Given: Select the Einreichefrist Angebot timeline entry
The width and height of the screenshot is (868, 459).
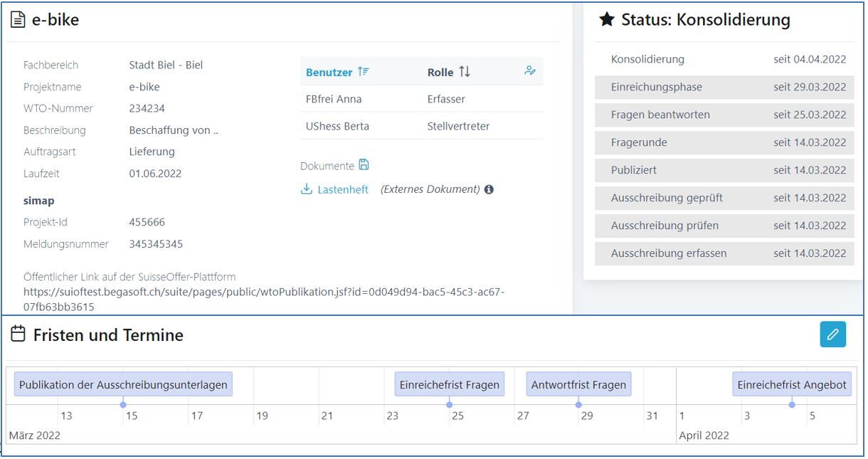Looking at the screenshot, I should pos(792,385).
